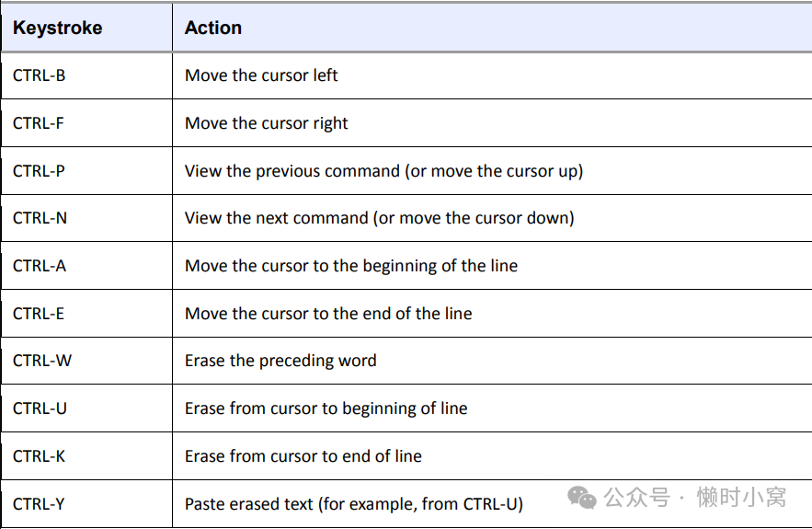This screenshot has width=812, height=529.
Task: Select the "Move the cursor right" action
Action: pos(266,123)
